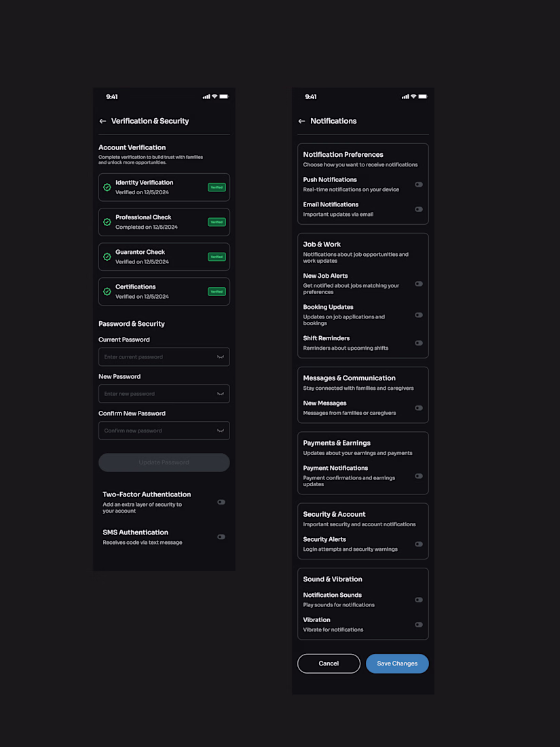This screenshot has height=747, width=560.
Task: Toggle New Job Alerts on
Action: (419, 284)
